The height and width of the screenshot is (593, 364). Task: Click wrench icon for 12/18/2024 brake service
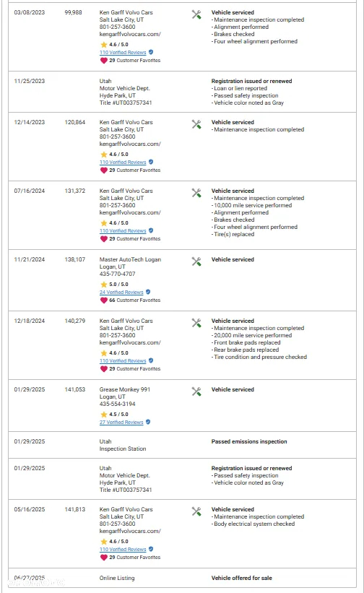[x=196, y=323]
